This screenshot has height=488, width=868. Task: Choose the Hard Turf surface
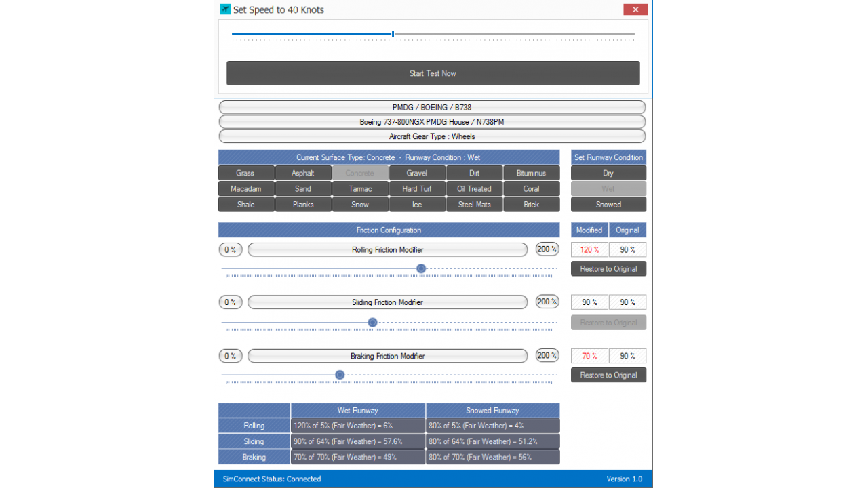click(417, 188)
